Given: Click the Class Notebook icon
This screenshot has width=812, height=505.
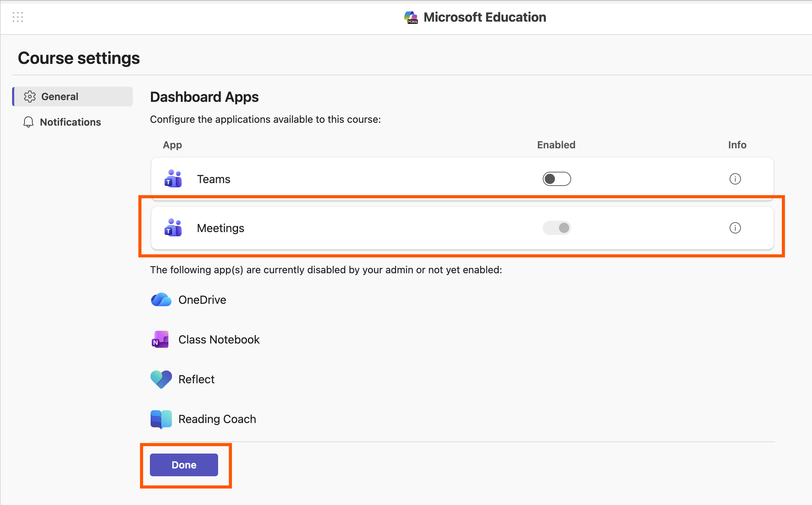Looking at the screenshot, I should point(160,339).
